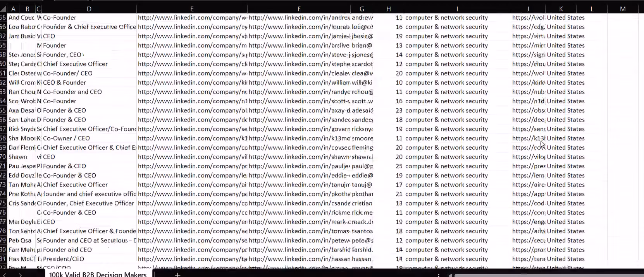Select column I header
Screen dimensions: 644x277
(x=457, y=9)
